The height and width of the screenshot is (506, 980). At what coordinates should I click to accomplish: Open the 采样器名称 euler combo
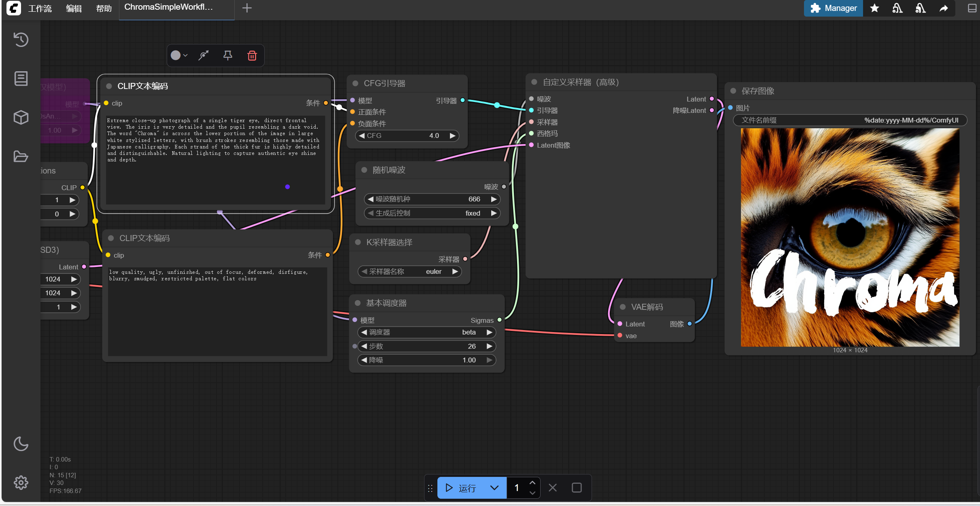tap(409, 271)
